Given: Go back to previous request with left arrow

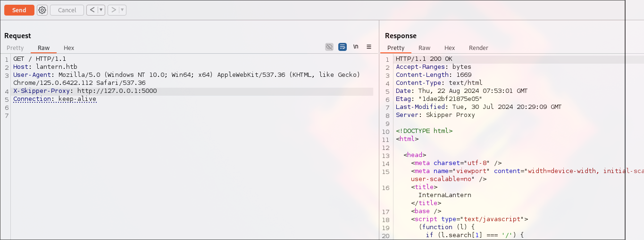Looking at the screenshot, I should 92,10.
